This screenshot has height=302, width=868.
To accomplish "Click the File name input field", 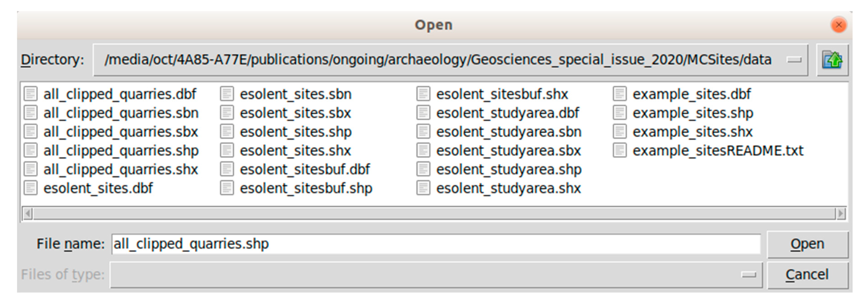I will click(435, 244).
